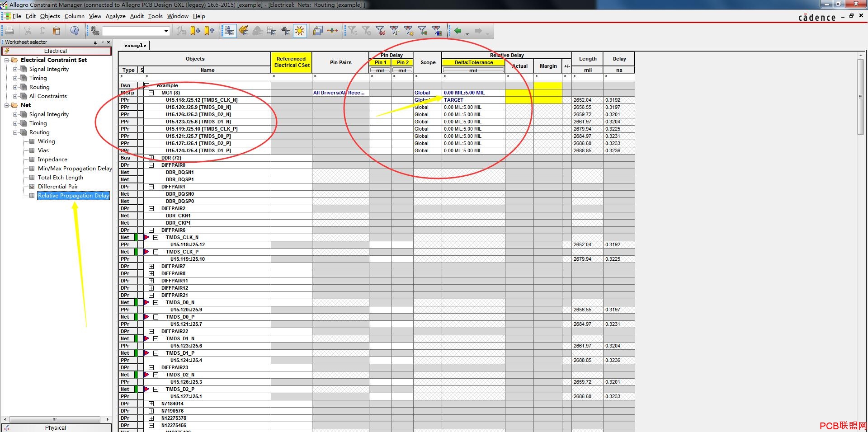Click the hash-symbol worksheet icon
The height and width of the screenshot is (432, 868).
(x=286, y=31)
